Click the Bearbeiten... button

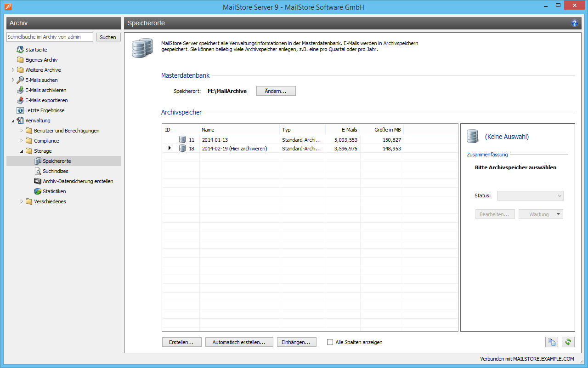(495, 214)
